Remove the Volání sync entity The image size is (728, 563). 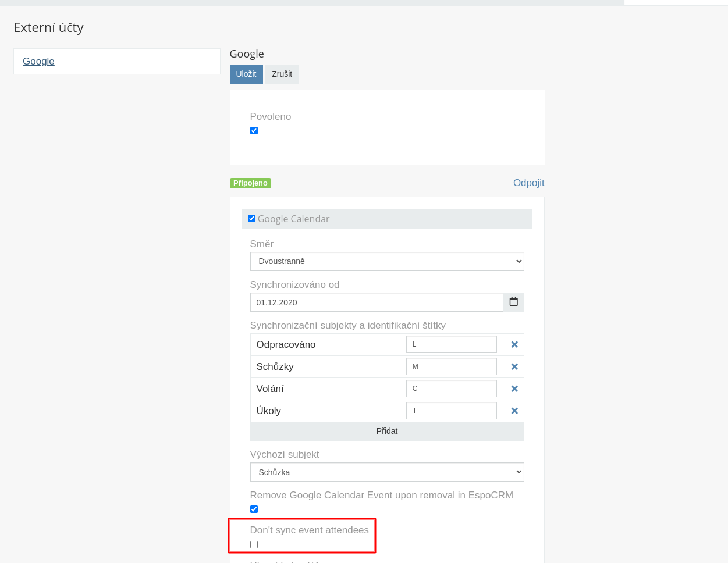pos(514,389)
